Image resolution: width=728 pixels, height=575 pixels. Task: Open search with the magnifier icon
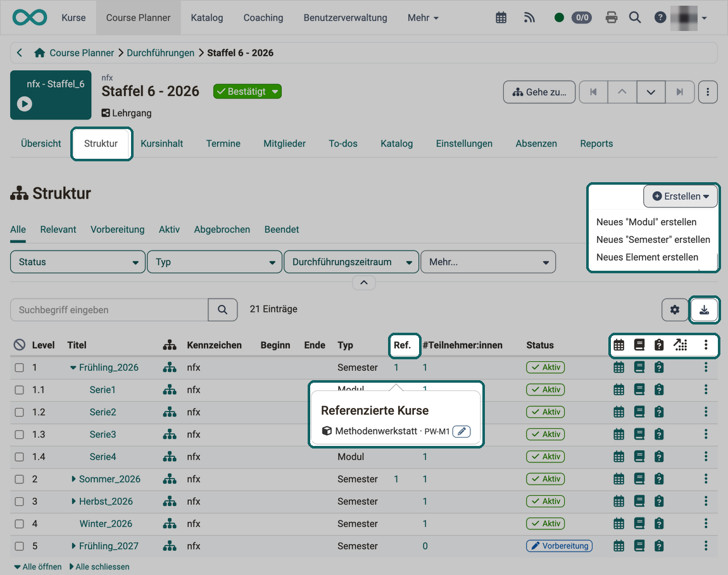tap(635, 18)
